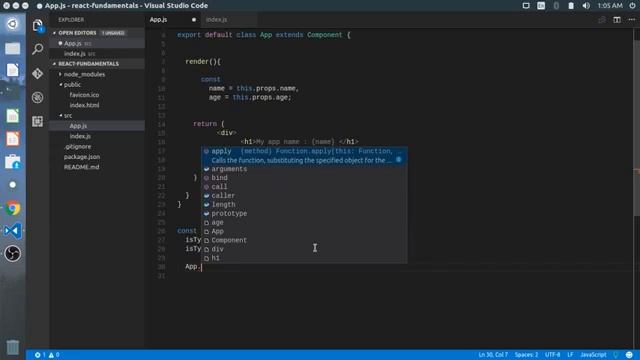
Task: Click the 1:05 AM clock in the top panel
Action: point(610,6)
